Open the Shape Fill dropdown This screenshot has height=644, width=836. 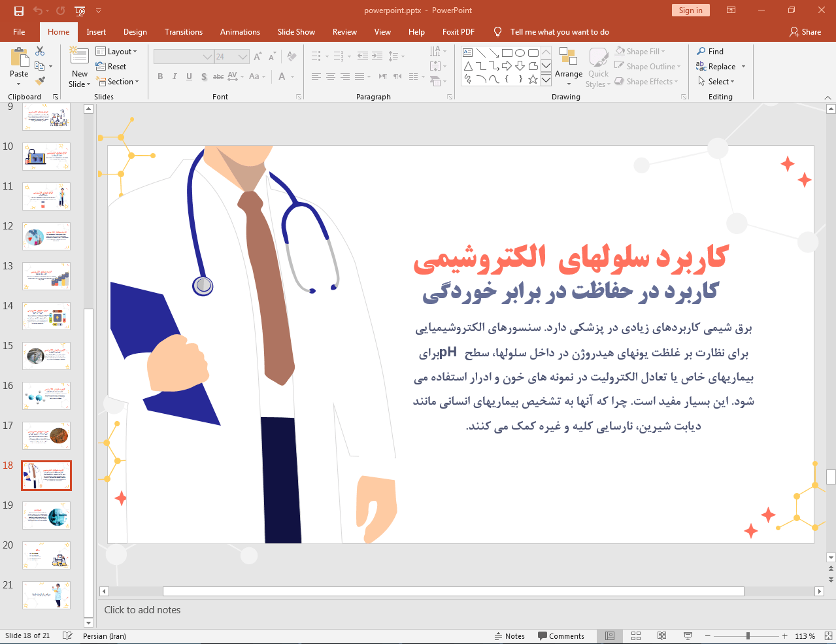pos(640,51)
